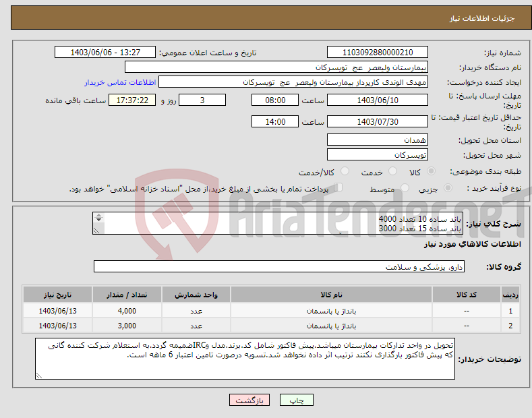Open اطلاعات تماس خریدار contact link
The image size is (532, 418).
click(120, 82)
